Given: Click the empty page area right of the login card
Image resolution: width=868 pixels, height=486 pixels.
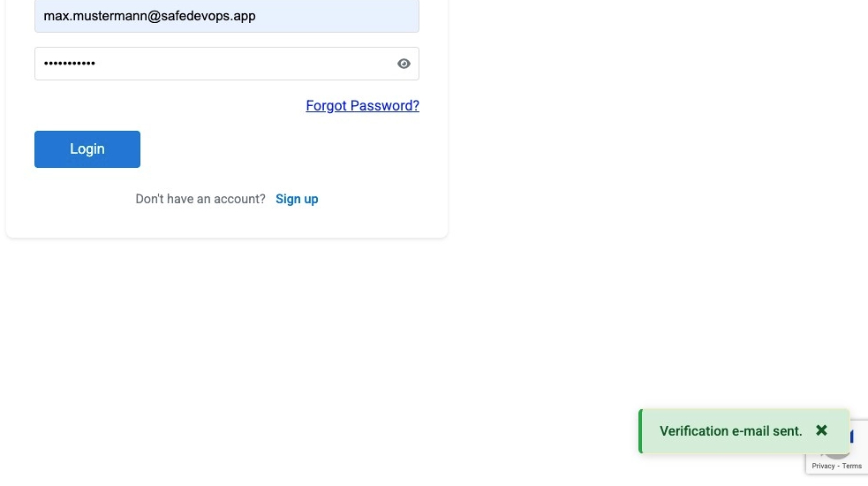Looking at the screenshot, I should tap(653, 177).
